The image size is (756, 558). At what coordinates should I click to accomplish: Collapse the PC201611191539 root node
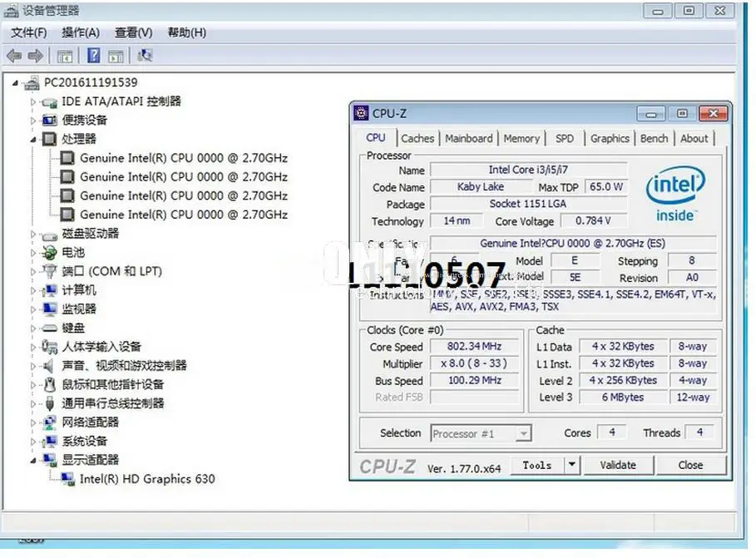15,83
